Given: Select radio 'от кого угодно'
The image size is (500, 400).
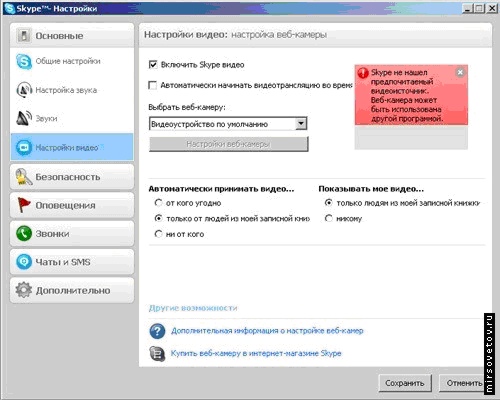Looking at the screenshot, I should coord(159,203).
